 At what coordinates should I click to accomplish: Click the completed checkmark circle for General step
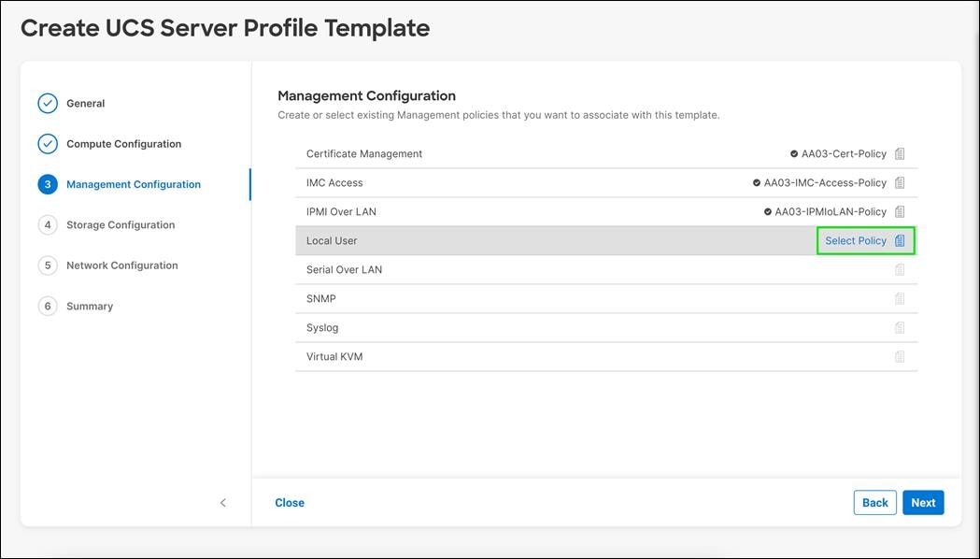click(48, 103)
